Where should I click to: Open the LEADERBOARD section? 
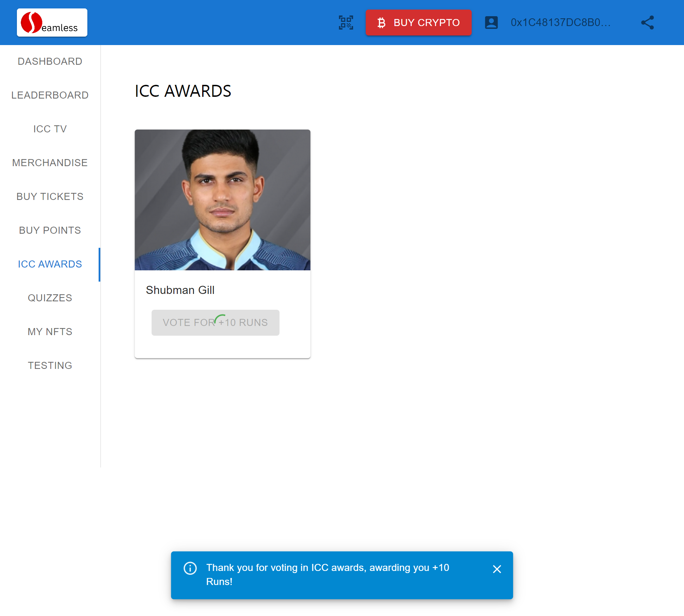pos(50,95)
